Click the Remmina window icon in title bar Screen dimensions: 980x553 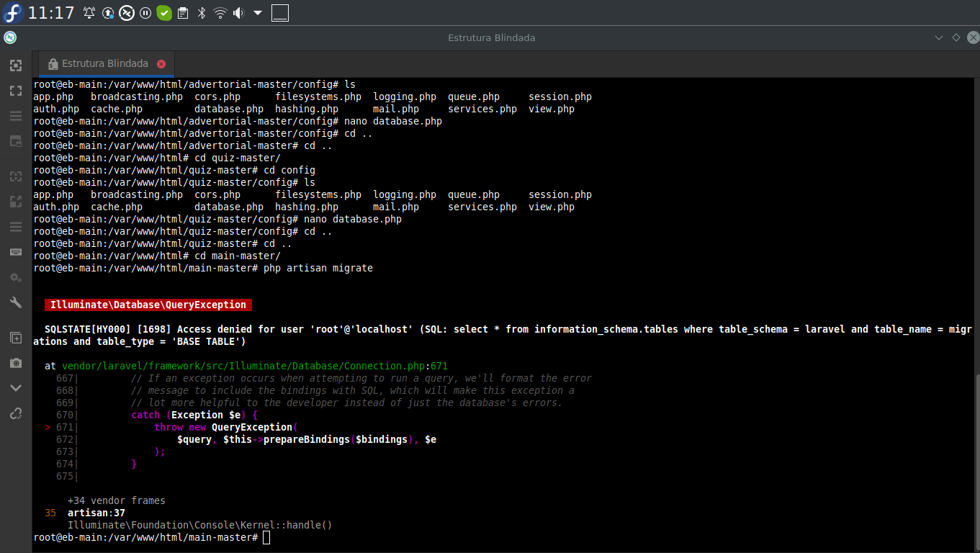(x=9, y=37)
